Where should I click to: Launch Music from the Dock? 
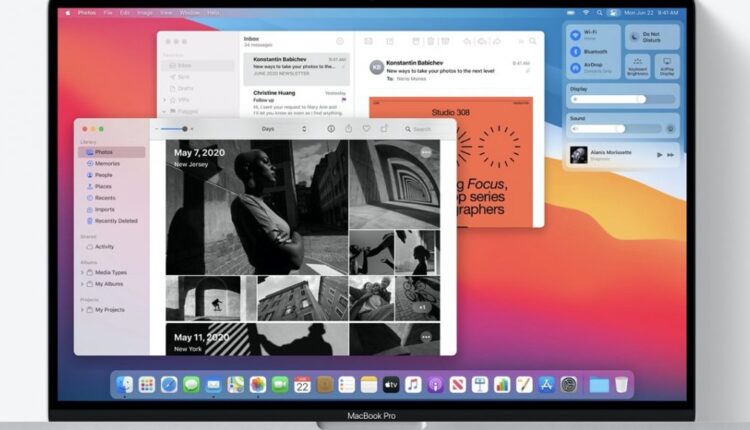[413, 385]
